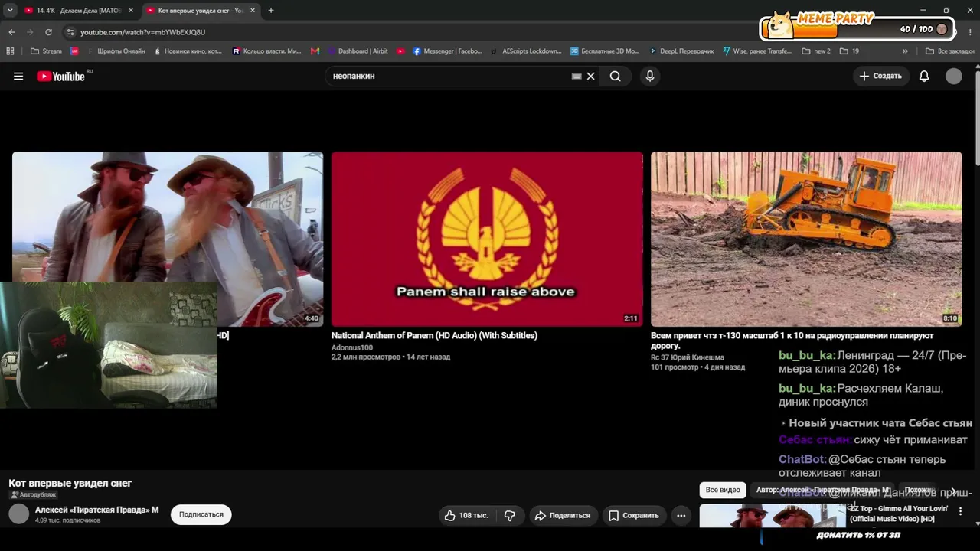Click the address bar URL
Screen dimensions: 980x551
click(x=143, y=32)
